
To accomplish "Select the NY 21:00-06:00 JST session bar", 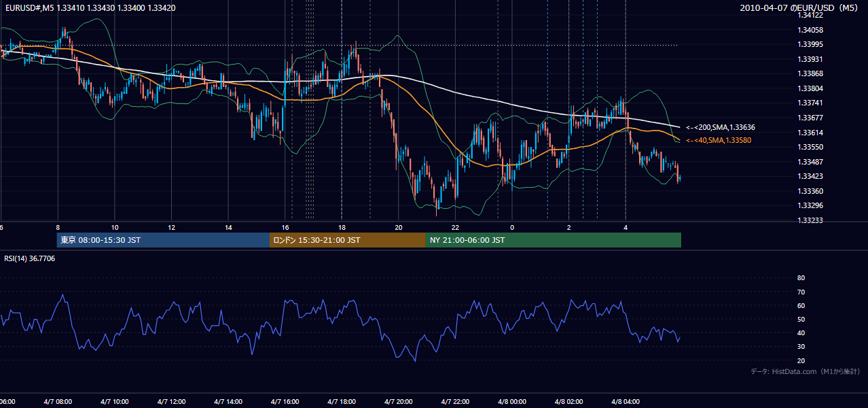I will coord(554,240).
